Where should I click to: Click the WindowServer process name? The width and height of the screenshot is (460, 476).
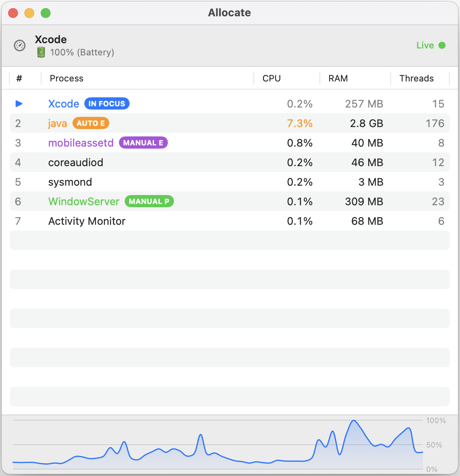pyautogui.click(x=84, y=202)
